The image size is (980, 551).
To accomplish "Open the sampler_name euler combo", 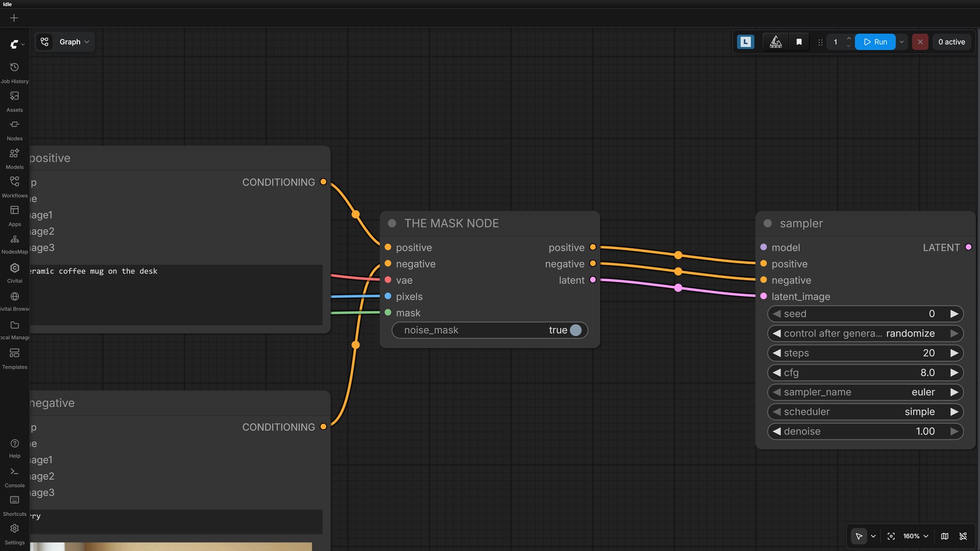I will 865,392.
